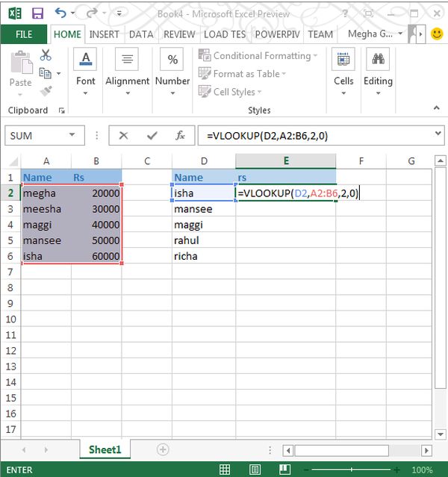Click cell containing richa

(x=204, y=256)
